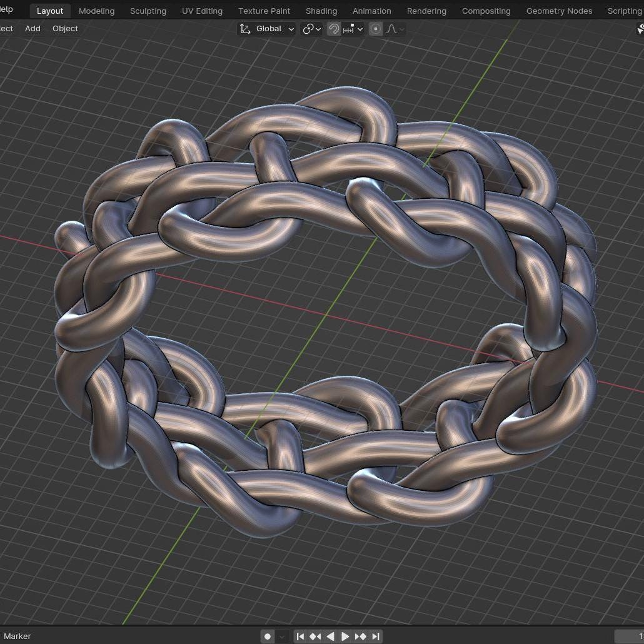644x644 pixels.
Task: Switch to the Sculpting workspace tab
Action: click(x=148, y=11)
